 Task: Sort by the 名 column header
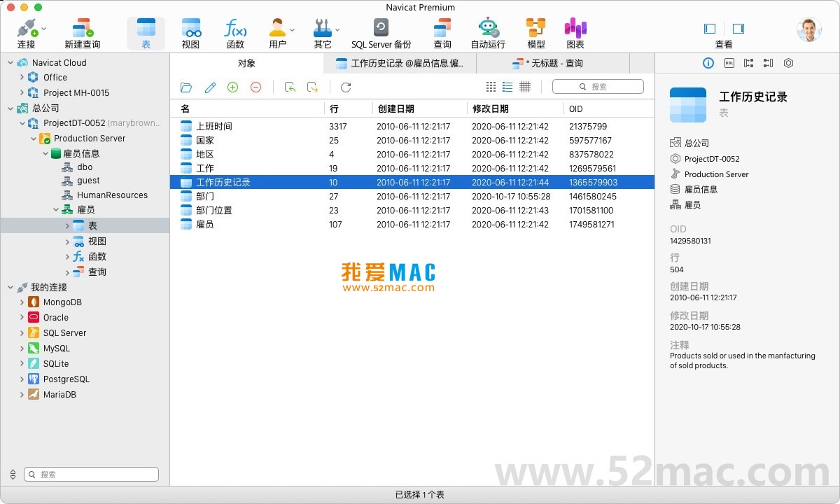point(248,108)
